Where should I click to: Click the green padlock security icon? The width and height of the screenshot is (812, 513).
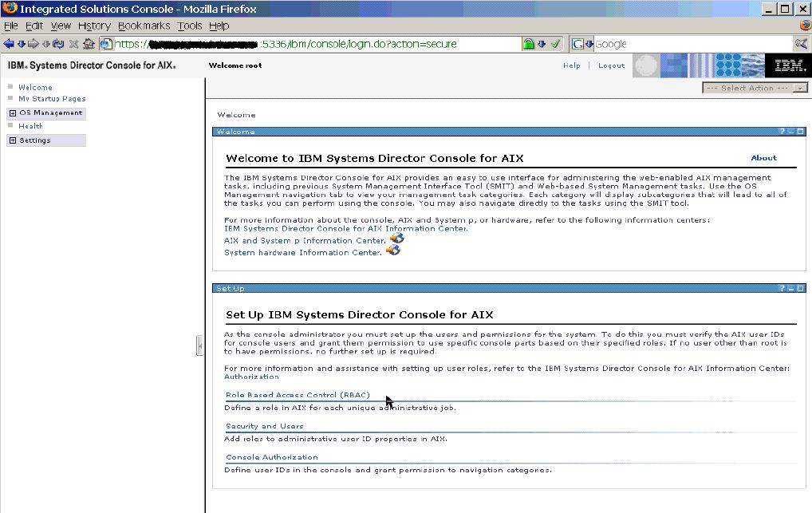(x=528, y=44)
